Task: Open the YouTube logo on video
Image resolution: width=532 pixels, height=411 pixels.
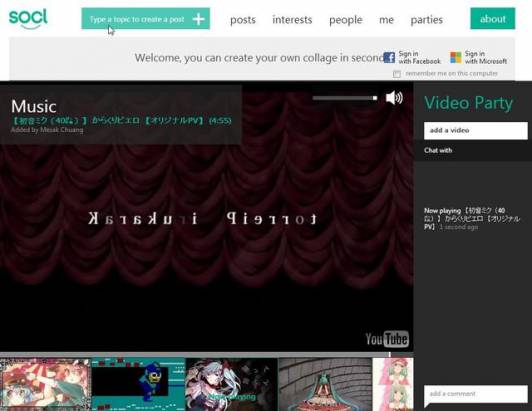Action: [387, 339]
